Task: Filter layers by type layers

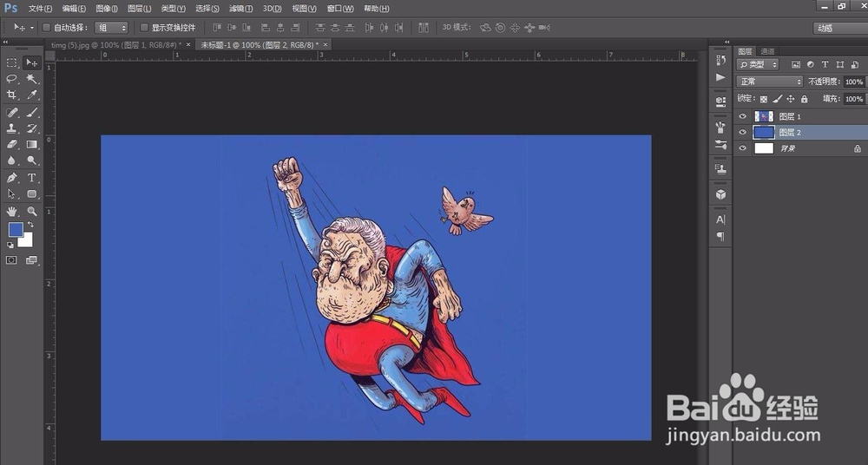Action: 825,65
